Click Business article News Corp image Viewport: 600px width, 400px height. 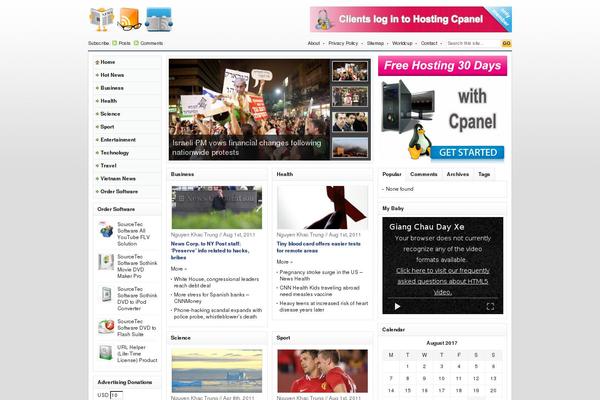tap(217, 207)
